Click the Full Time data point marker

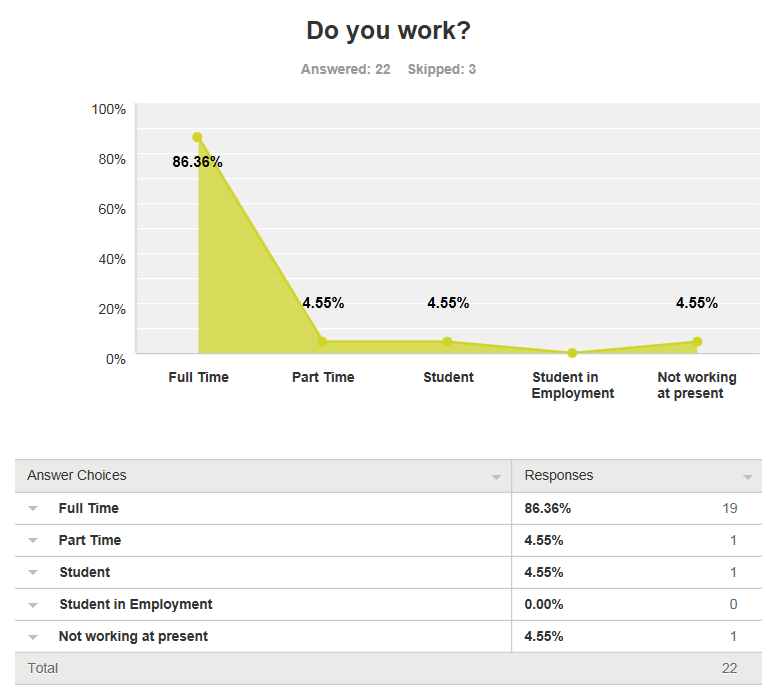pyautogui.click(x=197, y=137)
